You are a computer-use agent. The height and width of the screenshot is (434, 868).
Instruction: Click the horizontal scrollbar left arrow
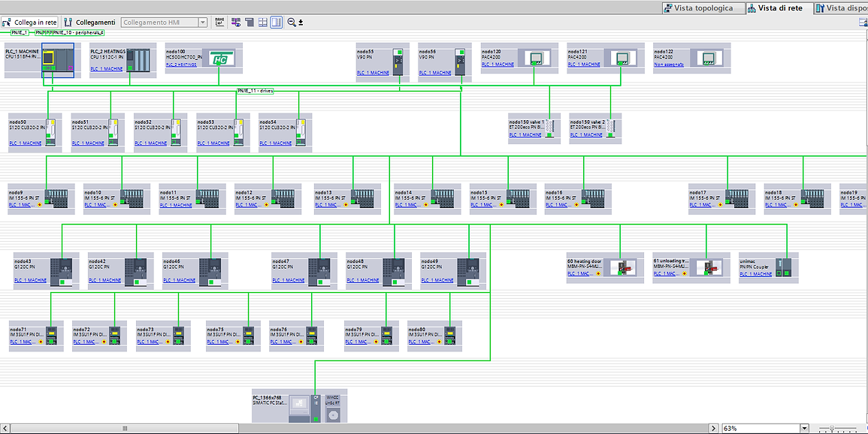[5, 429]
